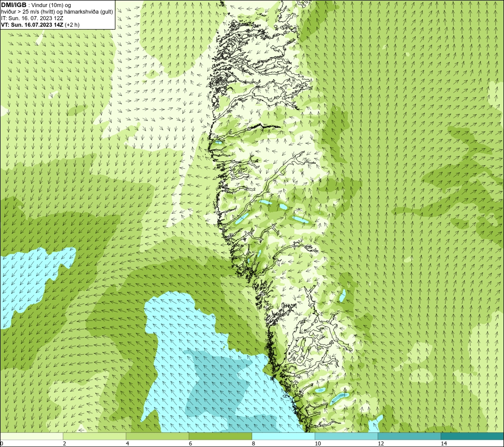Image resolution: width=504 pixels, height=447 pixels.
Task: Select the 0–2 m/s palest color band
Action: pyautogui.click(x=31, y=436)
